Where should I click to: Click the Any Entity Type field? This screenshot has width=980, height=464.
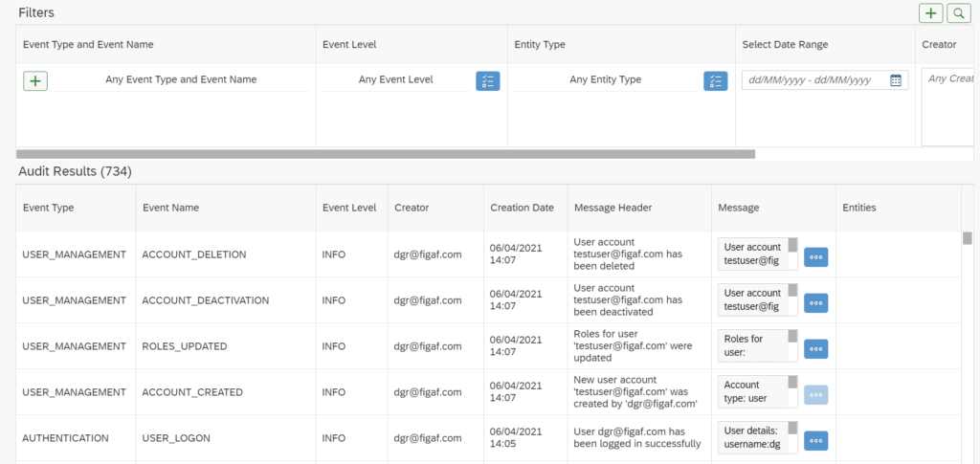(x=606, y=80)
